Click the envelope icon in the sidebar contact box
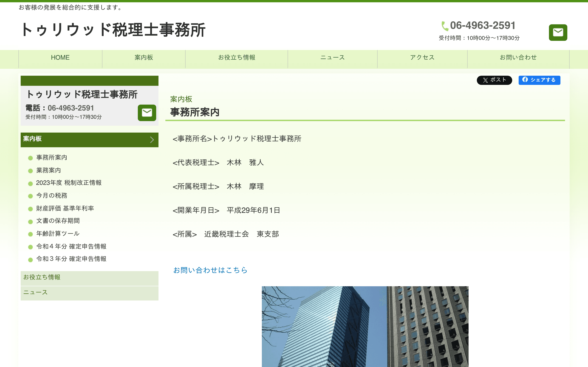The image size is (588, 367). 147,112
